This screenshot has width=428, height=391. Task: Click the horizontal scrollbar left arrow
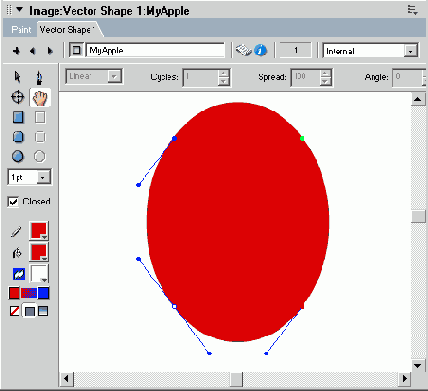click(66, 379)
